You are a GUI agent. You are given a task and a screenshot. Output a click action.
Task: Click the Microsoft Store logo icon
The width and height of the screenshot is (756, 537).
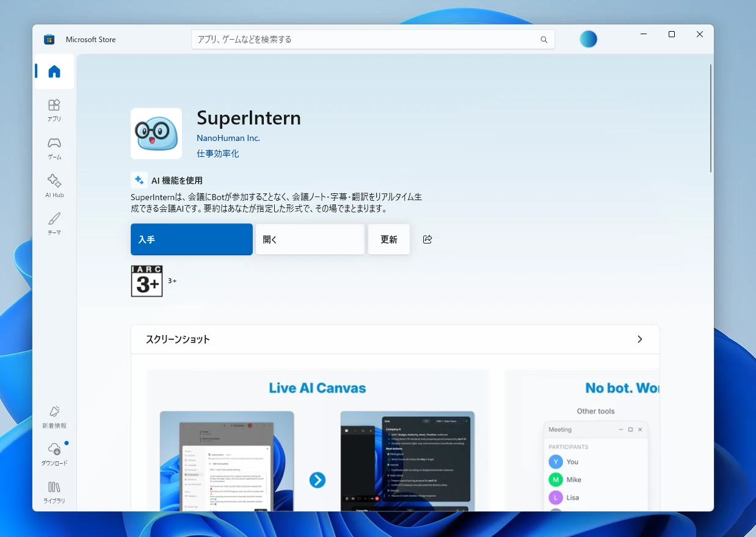click(49, 40)
